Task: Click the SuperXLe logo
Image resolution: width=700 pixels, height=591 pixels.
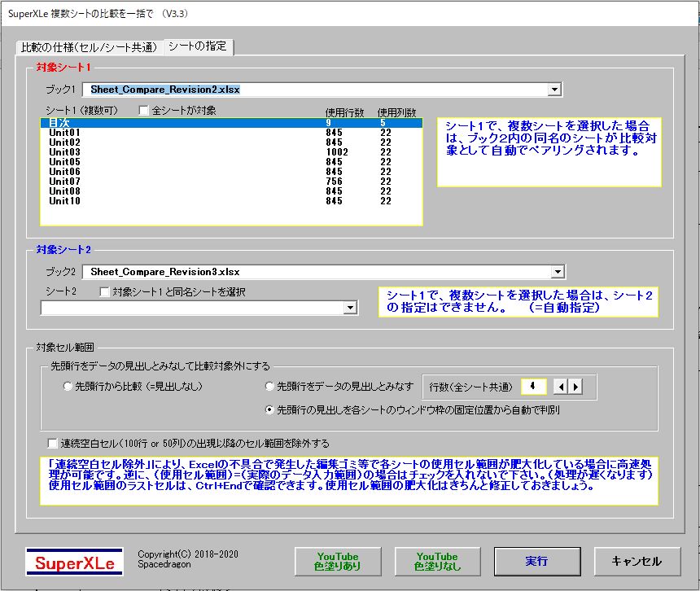Action: click(75, 562)
